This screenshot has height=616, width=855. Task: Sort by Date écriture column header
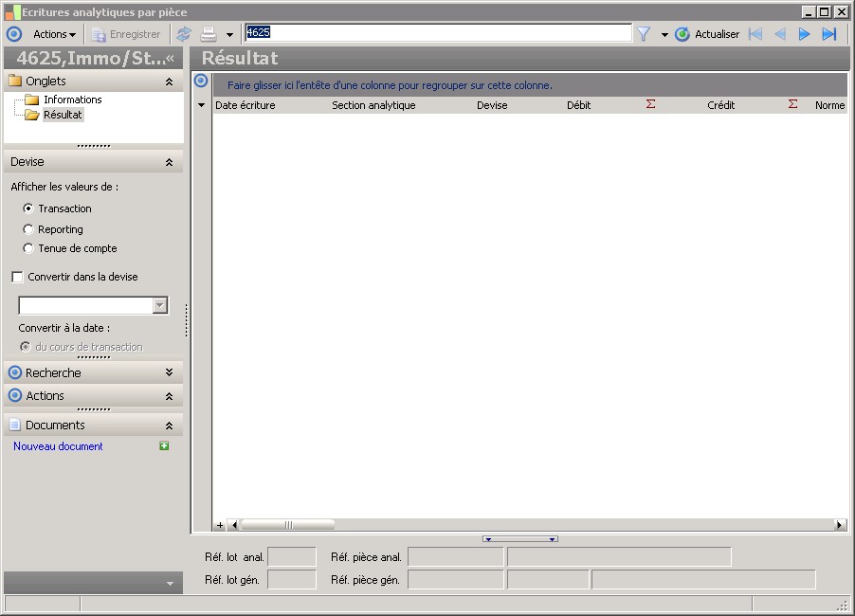tap(245, 105)
